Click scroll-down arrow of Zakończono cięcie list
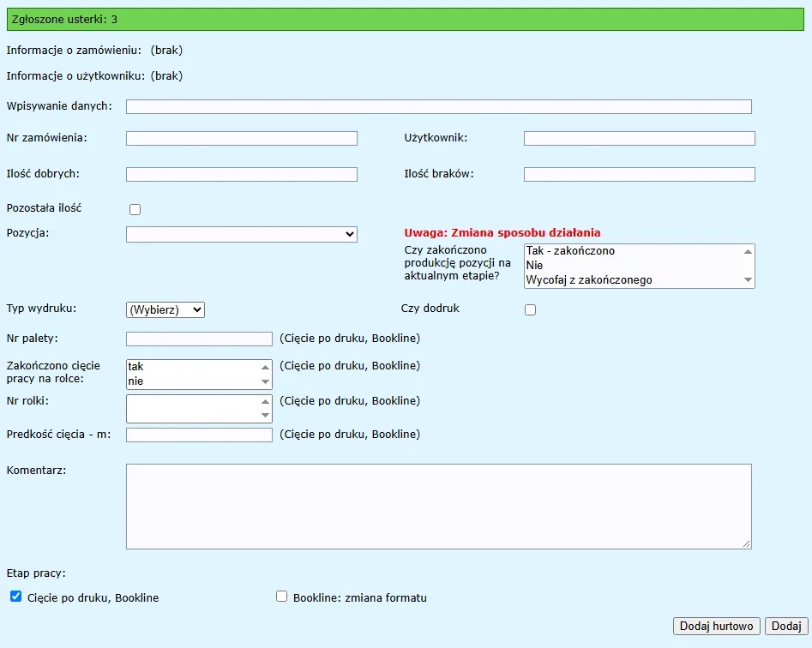This screenshot has height=648, width=812. 265,382
